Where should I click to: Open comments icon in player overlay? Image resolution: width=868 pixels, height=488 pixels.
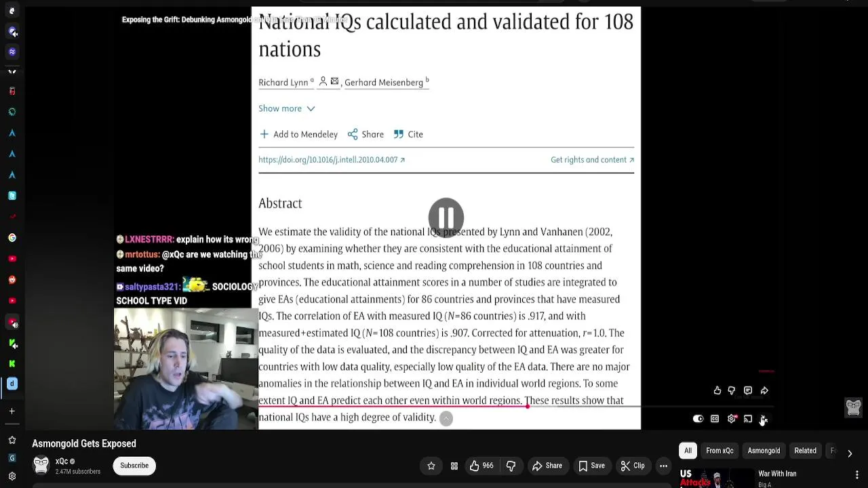point(748,390)
